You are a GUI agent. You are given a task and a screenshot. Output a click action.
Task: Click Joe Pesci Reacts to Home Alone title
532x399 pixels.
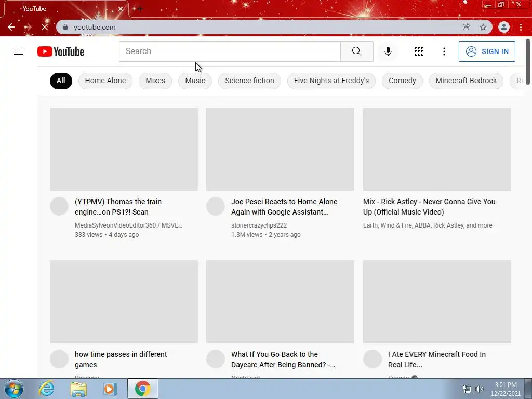(x=284, y=207)
